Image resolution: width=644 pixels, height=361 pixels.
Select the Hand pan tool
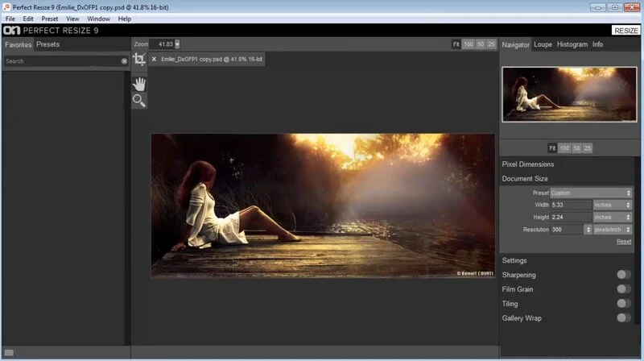click(x=139, y=83)
